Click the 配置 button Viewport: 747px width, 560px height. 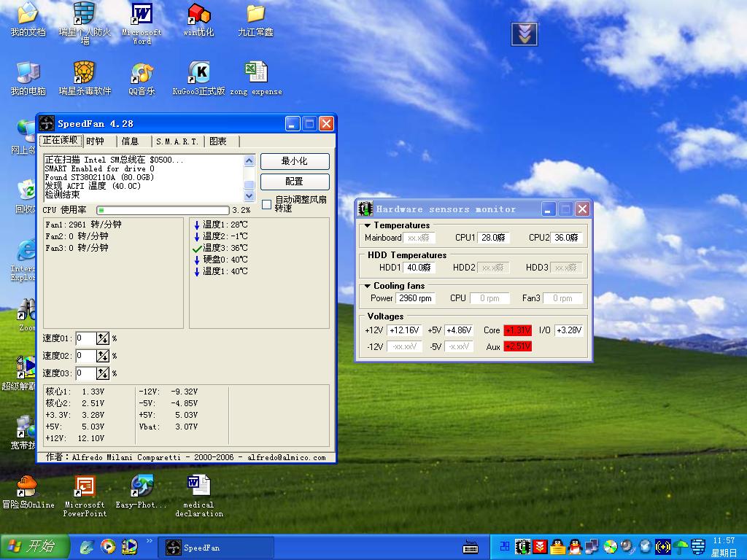(x=294, y=182)
